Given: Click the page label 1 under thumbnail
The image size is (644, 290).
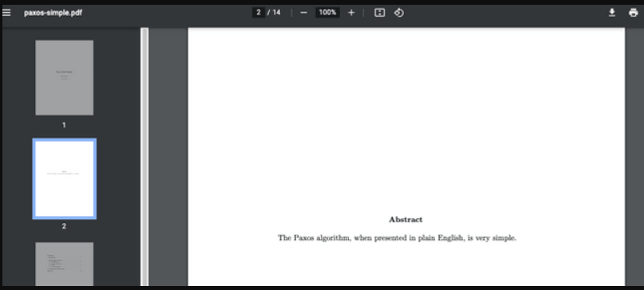Looking at the screenshot, I should [64, 125].
